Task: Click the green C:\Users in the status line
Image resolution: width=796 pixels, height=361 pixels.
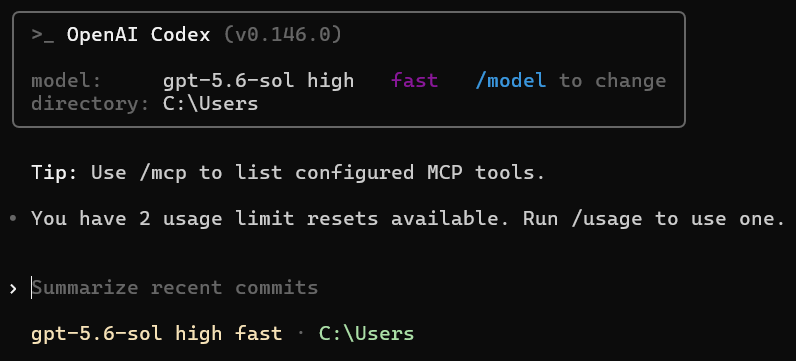Action: 367,334
